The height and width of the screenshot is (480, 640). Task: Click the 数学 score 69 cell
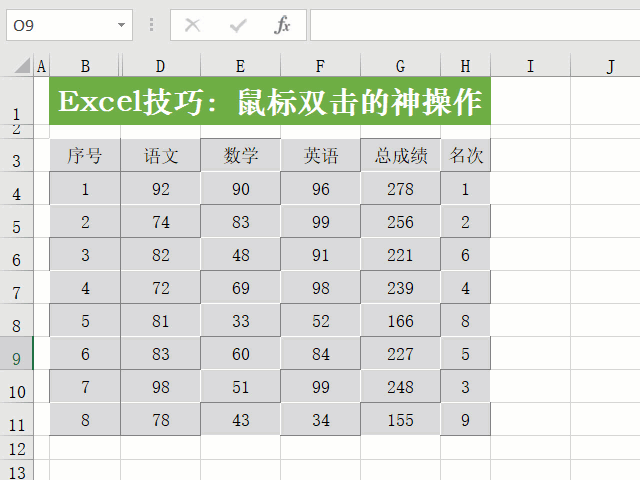[240, 287]
